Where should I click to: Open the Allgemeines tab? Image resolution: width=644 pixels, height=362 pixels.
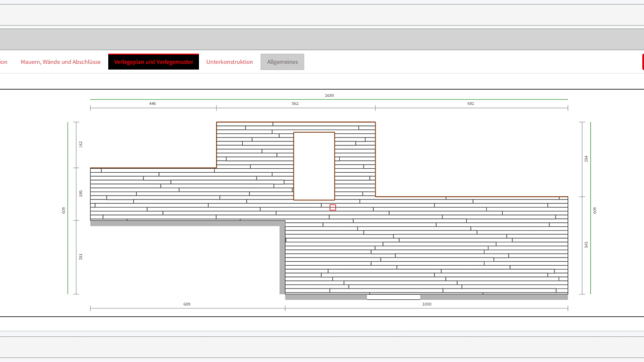282,62
